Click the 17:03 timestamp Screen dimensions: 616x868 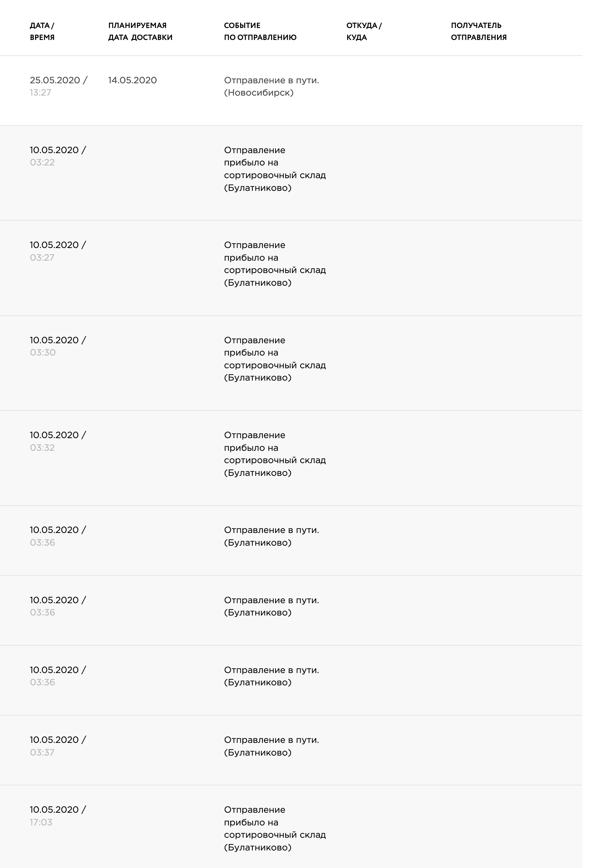click(x=41, y=822)
